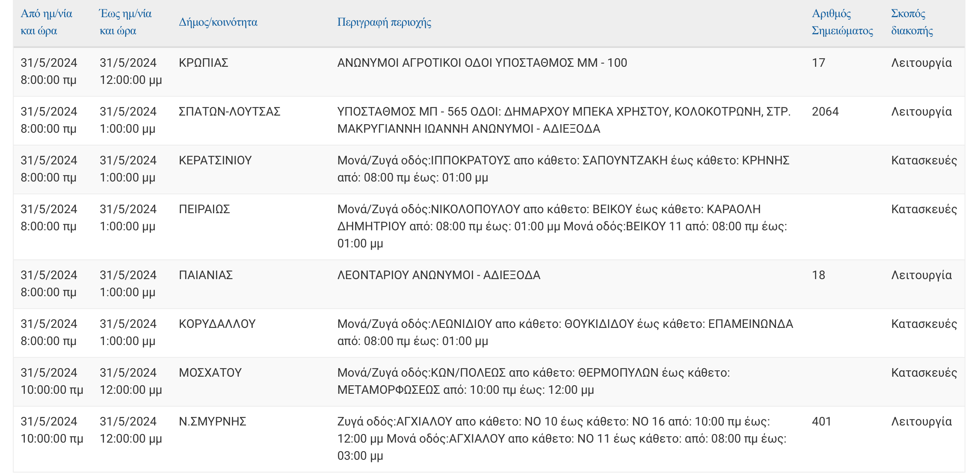Viewport: 980px width, 473px height.
Task: Click the ΣΠΑΤΩΝ-ΛΟΥΤΣΑΣ municipality cell
Action: coord(229,112)
